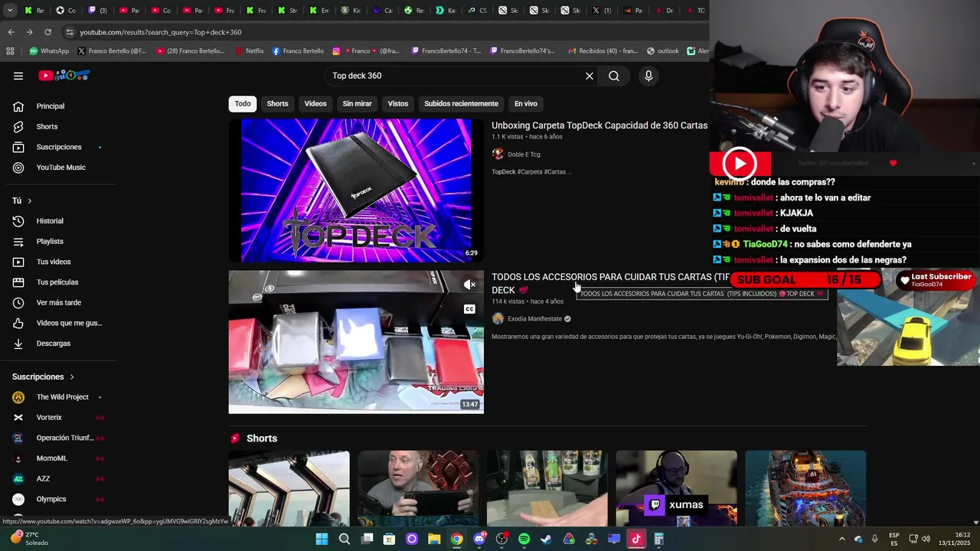This screenshot has width=980, height=551.
Task: Clear the search box with the X
Action: click(x=590, y=76)
